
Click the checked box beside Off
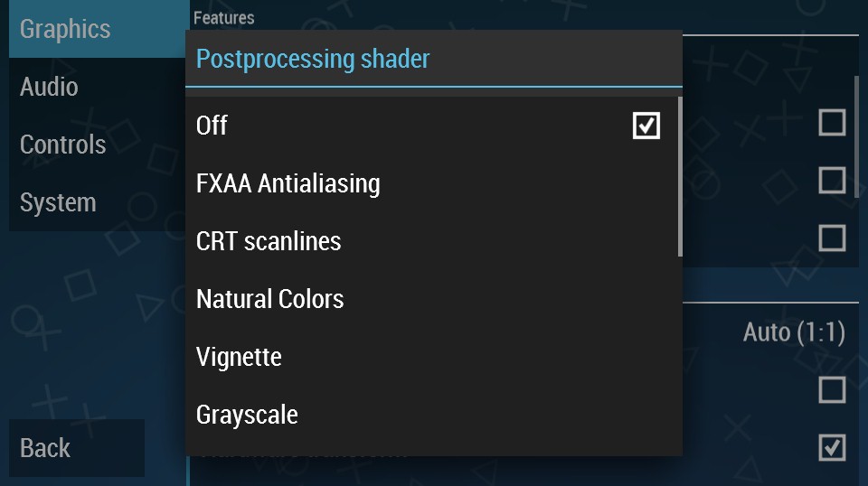click(646, 126)
